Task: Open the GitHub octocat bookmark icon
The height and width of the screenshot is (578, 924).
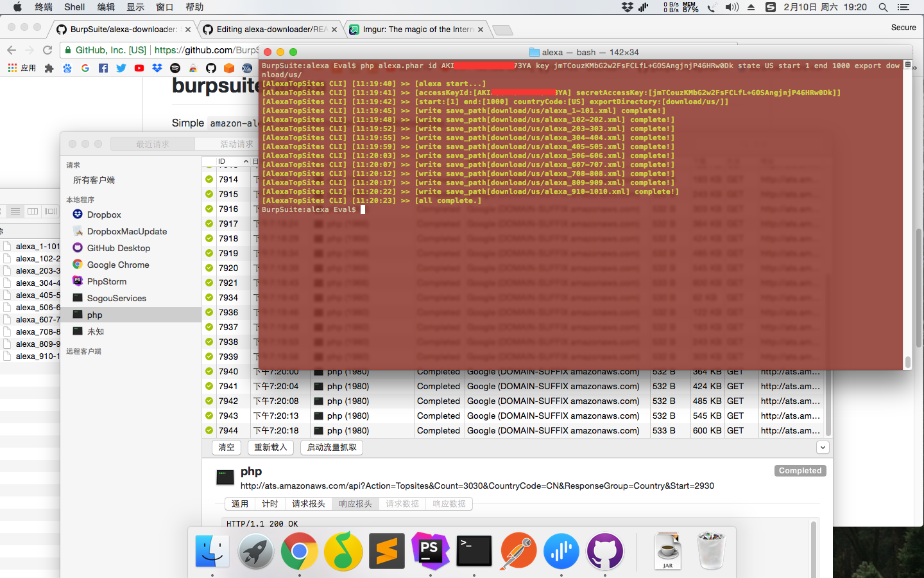Action: pos(211,68)
